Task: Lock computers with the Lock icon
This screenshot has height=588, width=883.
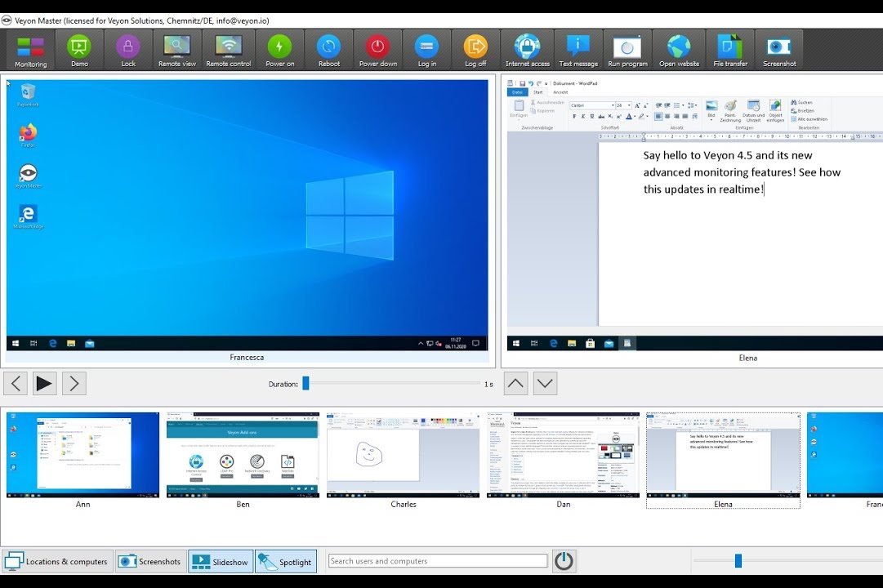Action: pyautogui.click(x=128, y=50)
